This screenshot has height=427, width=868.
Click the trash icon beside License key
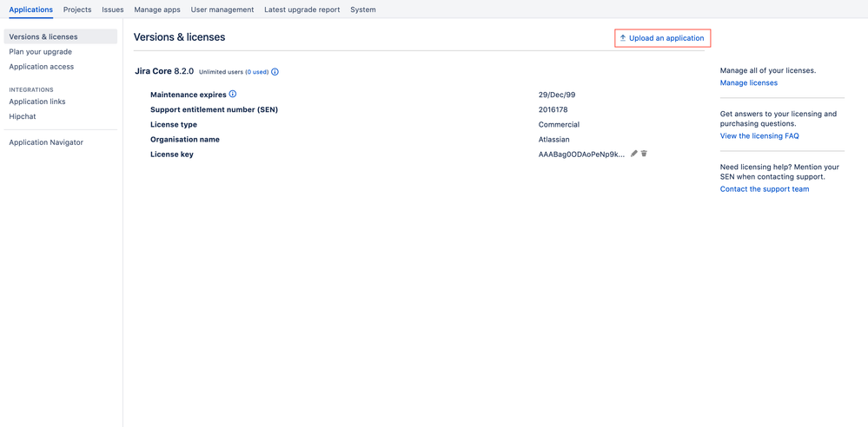[x=645, y=154]
